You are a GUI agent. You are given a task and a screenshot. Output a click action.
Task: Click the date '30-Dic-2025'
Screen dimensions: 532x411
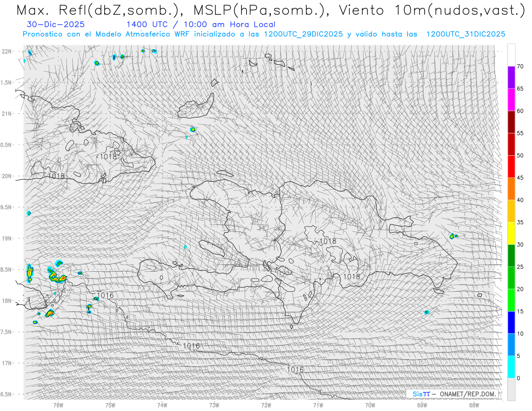tap(55, 24)
